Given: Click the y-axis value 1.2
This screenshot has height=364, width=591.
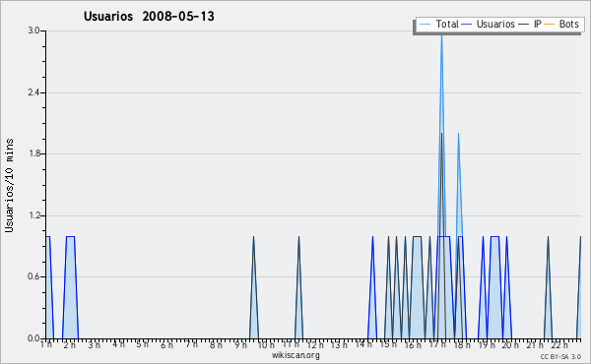Looking at the screenshot, I should (x=33, y=215).
